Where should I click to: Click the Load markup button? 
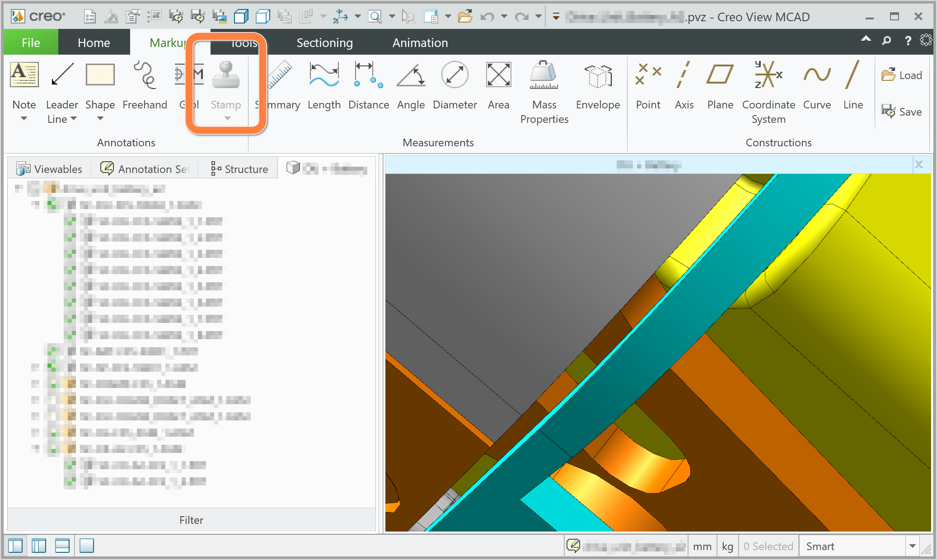902,75
